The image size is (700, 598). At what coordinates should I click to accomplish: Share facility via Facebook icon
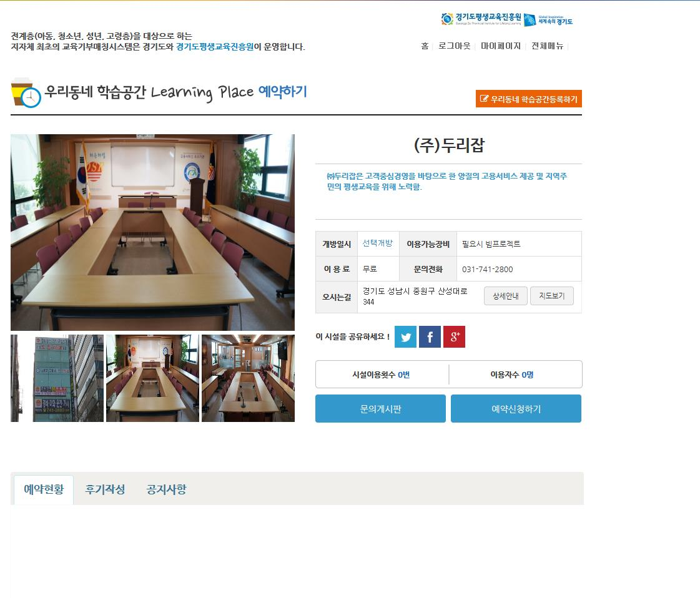430,336
